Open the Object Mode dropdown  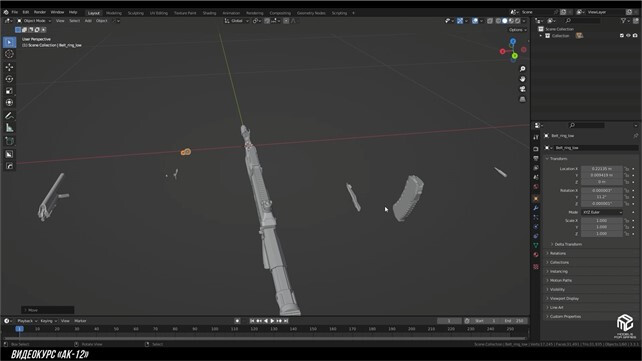(x=34, y=21)
